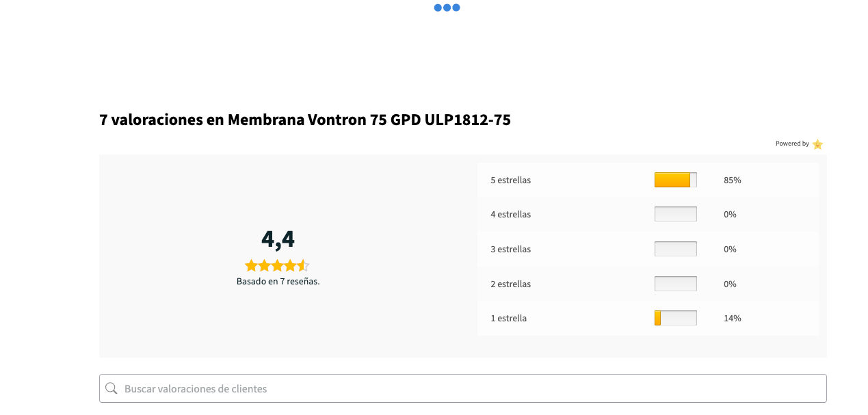Click the 2 estrellas empty bar
Screen dimensions: 868x415
(x=676, y=284)
